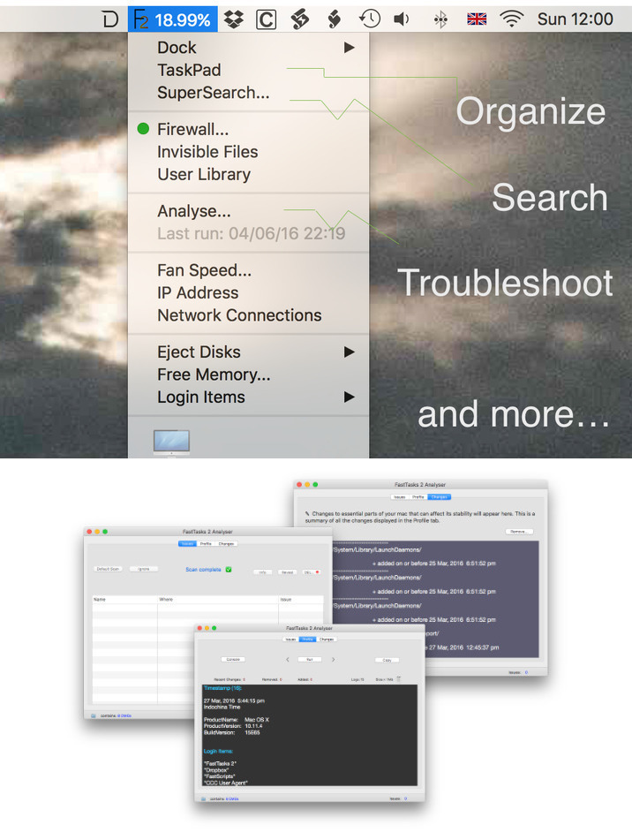The width and height of the screenshot is (632, 840).
Task: Click the Remove... button in Changes window
Action: [x=518, y=532]
